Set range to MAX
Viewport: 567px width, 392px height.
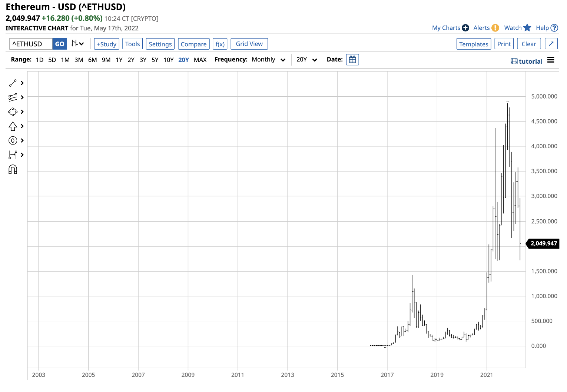coord(200,60)
